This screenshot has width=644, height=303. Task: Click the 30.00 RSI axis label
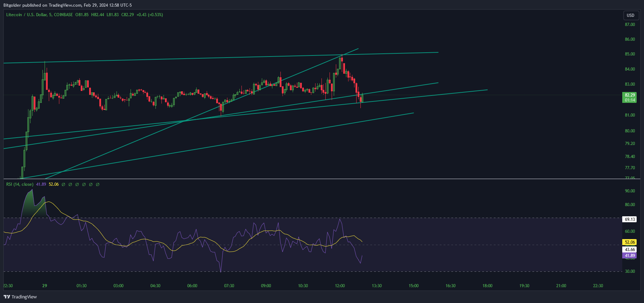click(x=630, y=271)
